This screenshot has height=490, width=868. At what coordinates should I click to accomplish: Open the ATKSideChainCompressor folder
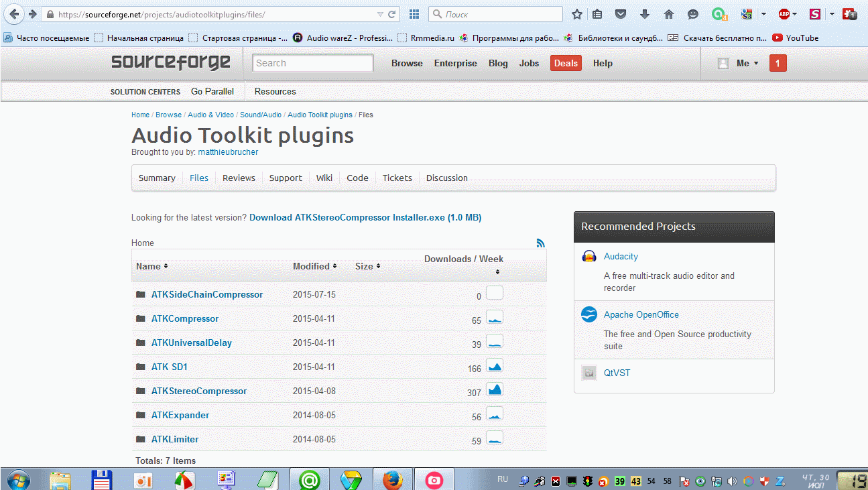coord(207,294)
